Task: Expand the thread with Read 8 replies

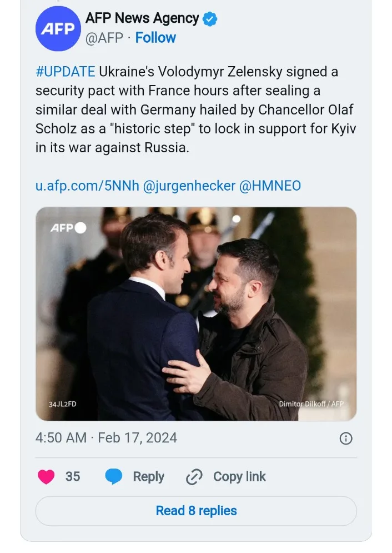Action: (x=196, y=511)
